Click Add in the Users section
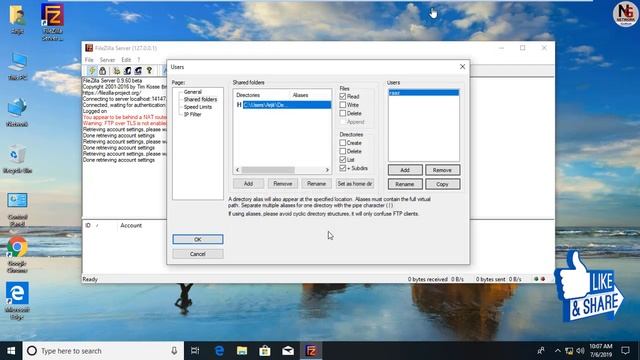Viewport: 640px width, 360px height. click(x=405, y=170)
